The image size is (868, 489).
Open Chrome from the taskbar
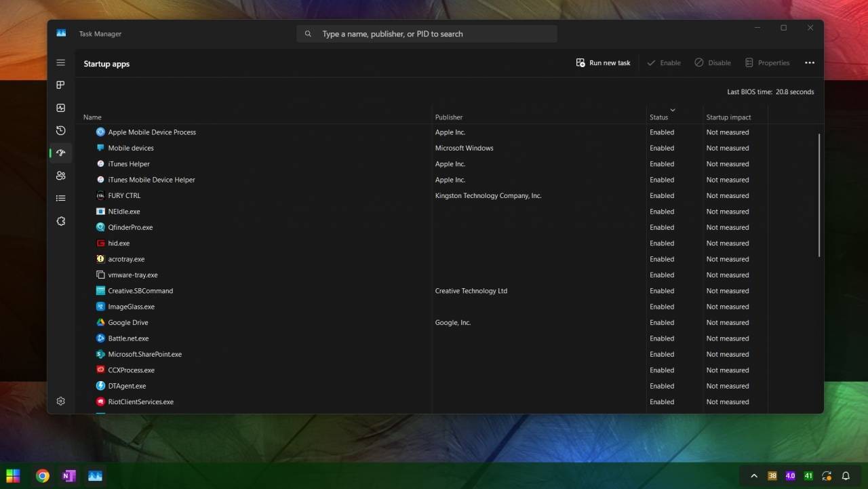pos(43,475)
